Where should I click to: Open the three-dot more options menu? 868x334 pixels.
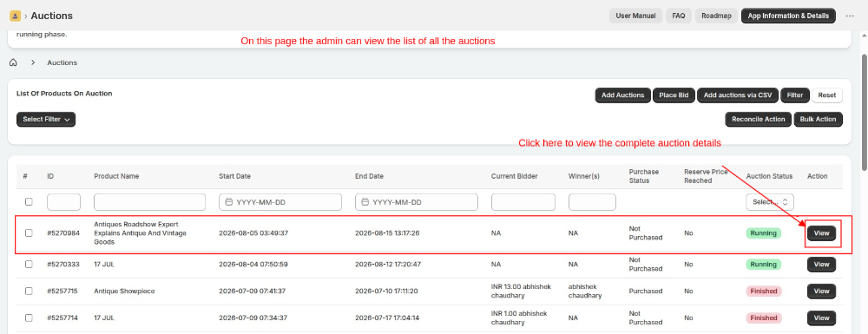pyautogui.click(x=850, y=16)
